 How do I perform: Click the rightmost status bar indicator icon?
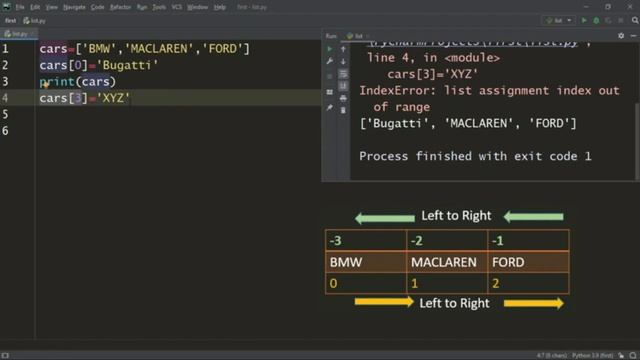pyautogui.click(x=633, y=356)
